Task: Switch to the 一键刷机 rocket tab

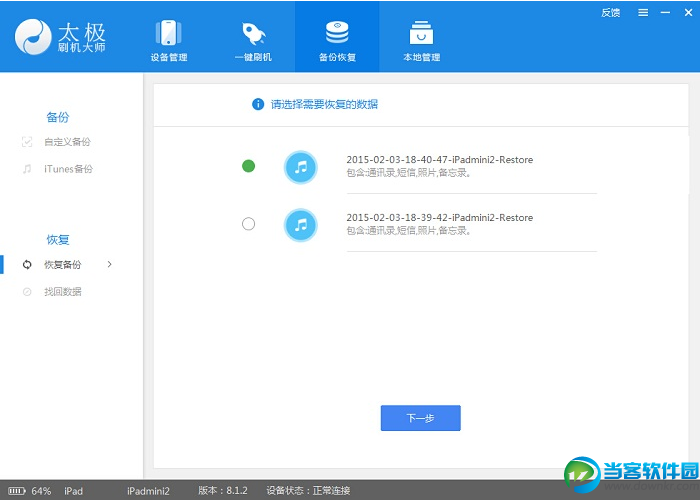Action: click(253, 40)
